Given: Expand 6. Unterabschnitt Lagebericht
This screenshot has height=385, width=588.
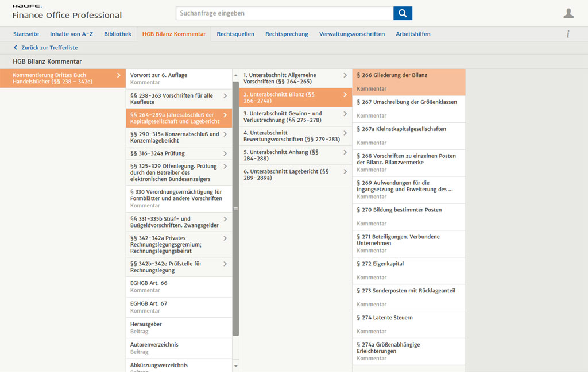Looking at the screenshot, I should 296,175.
